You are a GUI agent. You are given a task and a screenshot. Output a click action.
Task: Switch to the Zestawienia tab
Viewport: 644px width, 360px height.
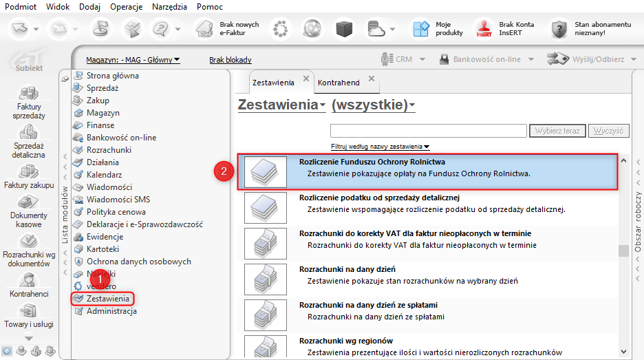point(273,83)
